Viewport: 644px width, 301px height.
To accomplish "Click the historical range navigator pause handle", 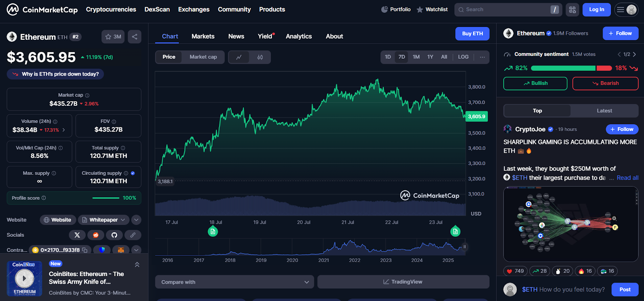I will 464,247.
